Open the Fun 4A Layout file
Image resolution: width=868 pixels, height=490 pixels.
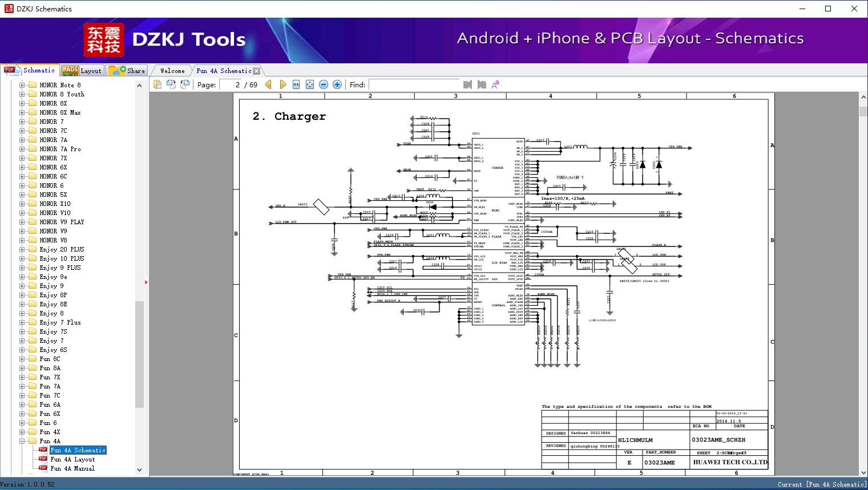click(72, 459)
